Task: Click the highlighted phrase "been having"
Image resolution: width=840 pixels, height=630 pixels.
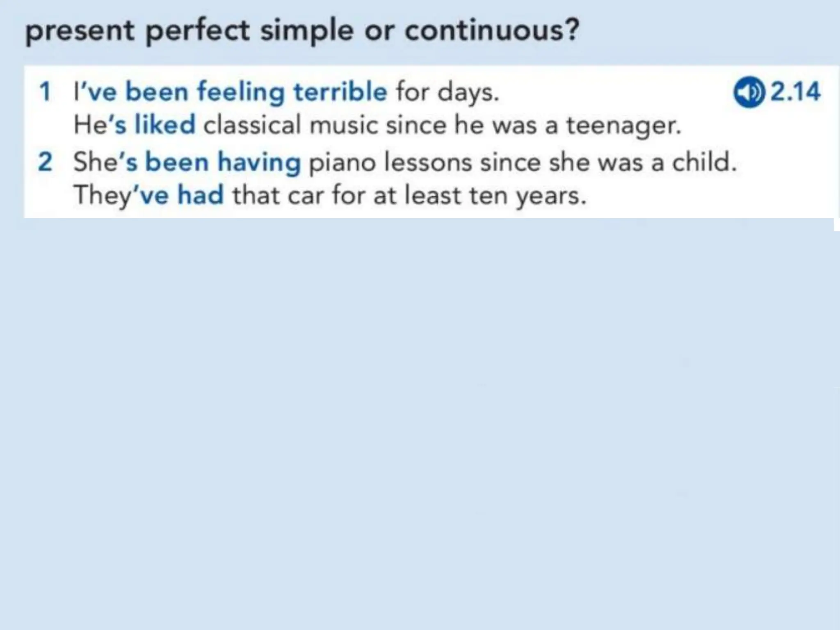Action: point(223,163)
